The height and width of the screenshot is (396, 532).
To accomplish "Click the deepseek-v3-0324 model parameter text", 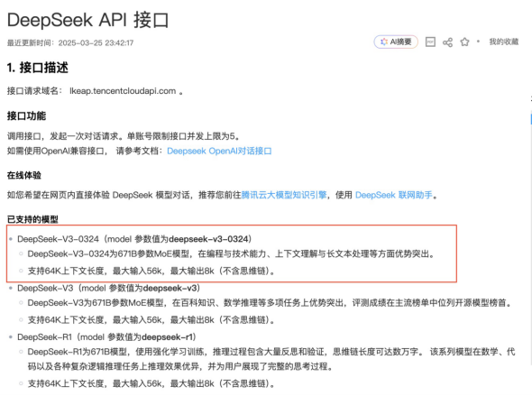I will [x=208, y=239].
